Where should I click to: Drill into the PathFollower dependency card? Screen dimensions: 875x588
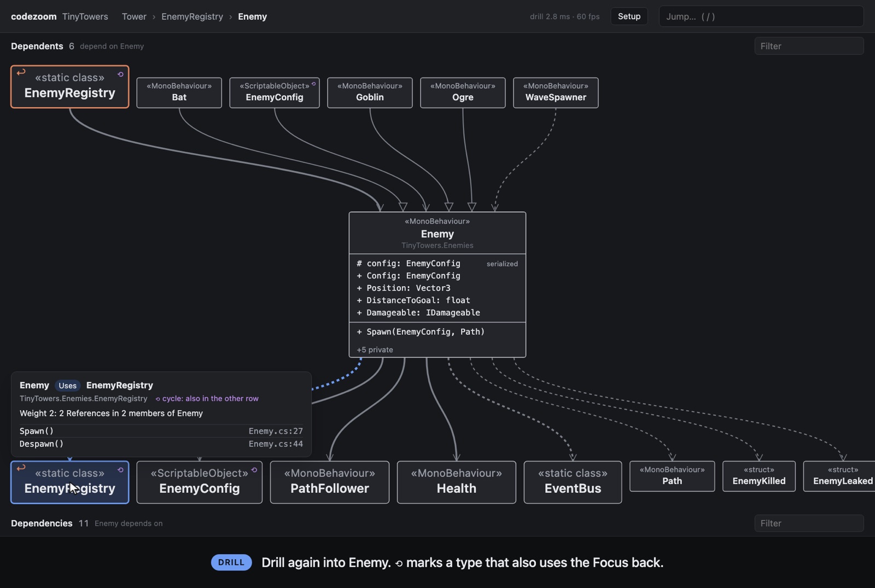[330, 482]
